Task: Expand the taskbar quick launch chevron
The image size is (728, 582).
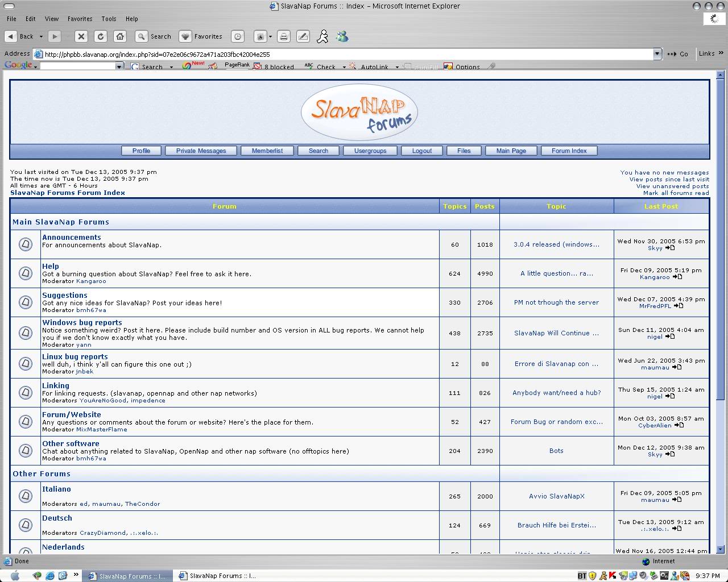Action: (x=76, y=575)
